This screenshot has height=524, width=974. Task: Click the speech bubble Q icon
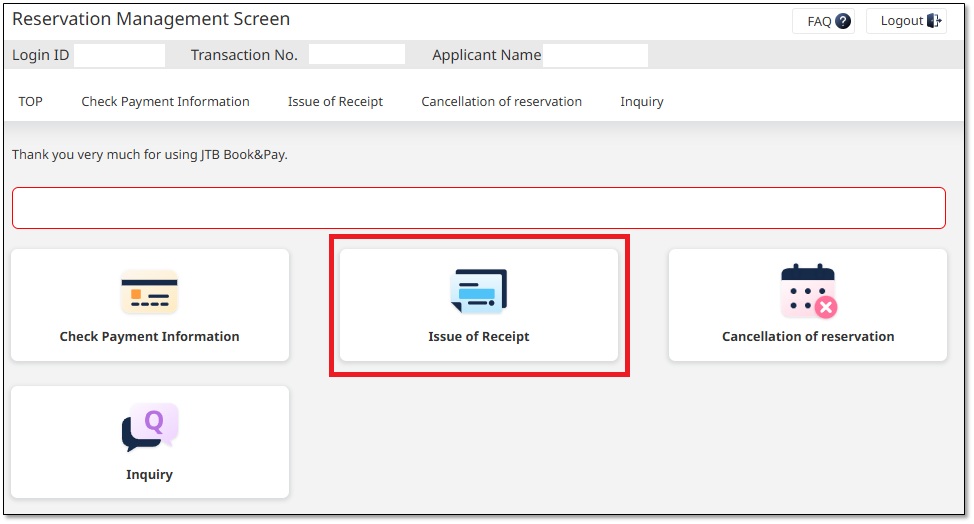click(x=149, y=428)
